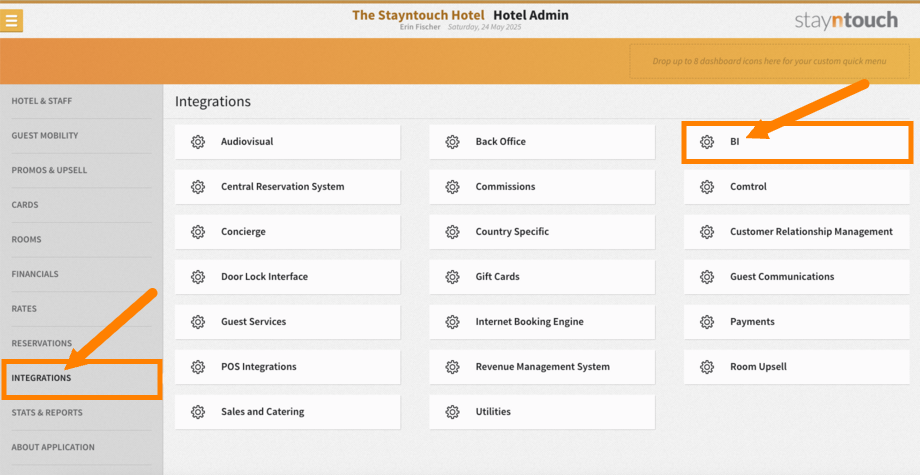Go to Reservations in sidebar
Viewport: 920px width, 475px height.
(42, 343)
